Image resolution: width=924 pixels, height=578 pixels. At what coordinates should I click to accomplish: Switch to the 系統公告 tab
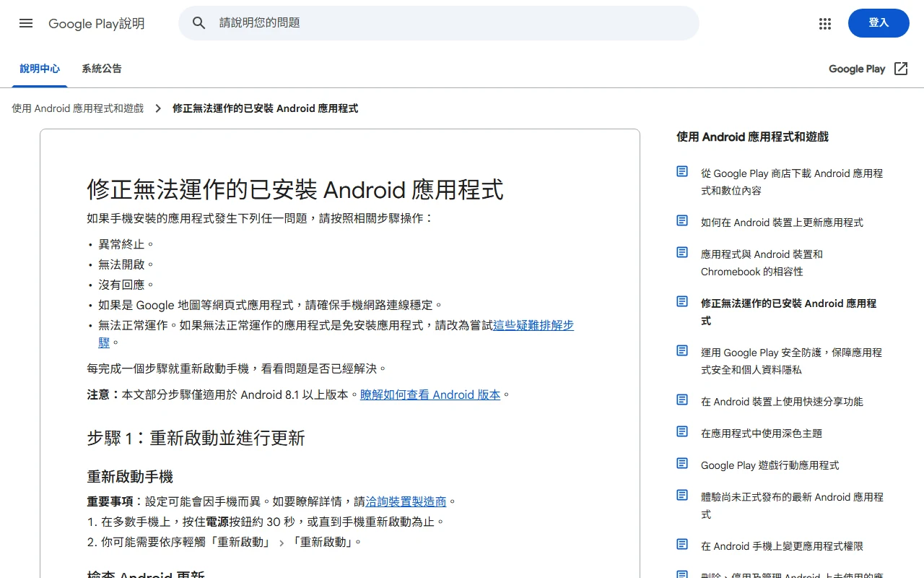click(x=102, y=69)
